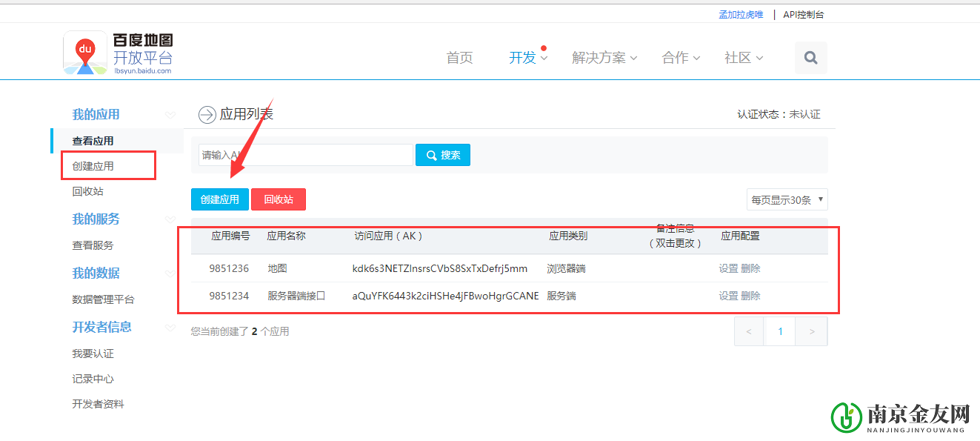Expand the 我的服务 sidebar section
The height and width of the screenshot is (441, 980).
pos(170,219)
